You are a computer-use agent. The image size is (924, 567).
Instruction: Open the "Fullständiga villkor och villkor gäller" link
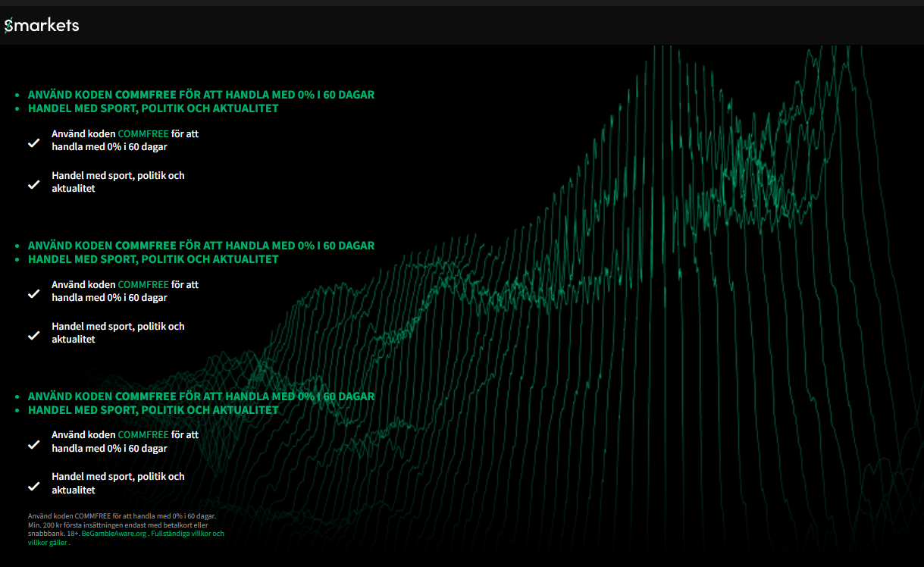pos(126,538)
